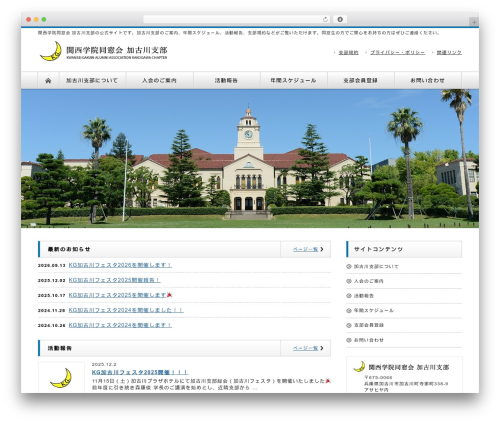500x423 pixels.
Task: Click the article date 2025.12.2
Action: click(104, 364)
